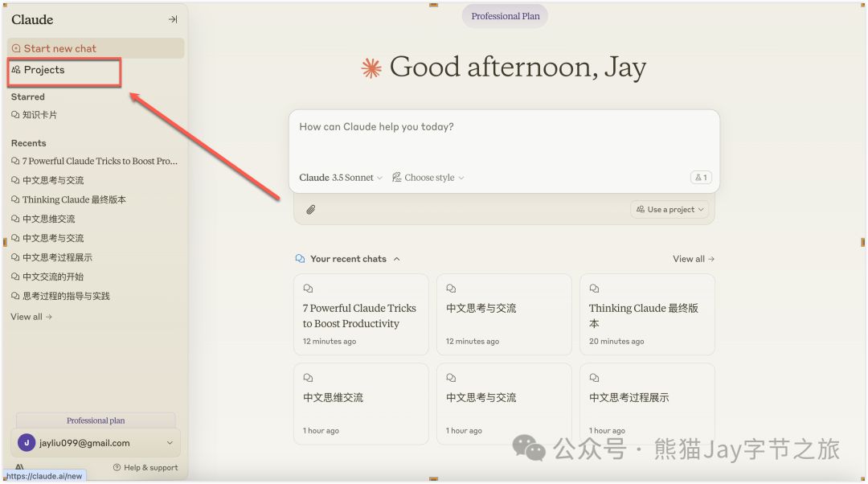This screenshot has height=484, width=868.
Task: Open sidebar chat 中文思维交流
Action: click(x=43, y=219)
